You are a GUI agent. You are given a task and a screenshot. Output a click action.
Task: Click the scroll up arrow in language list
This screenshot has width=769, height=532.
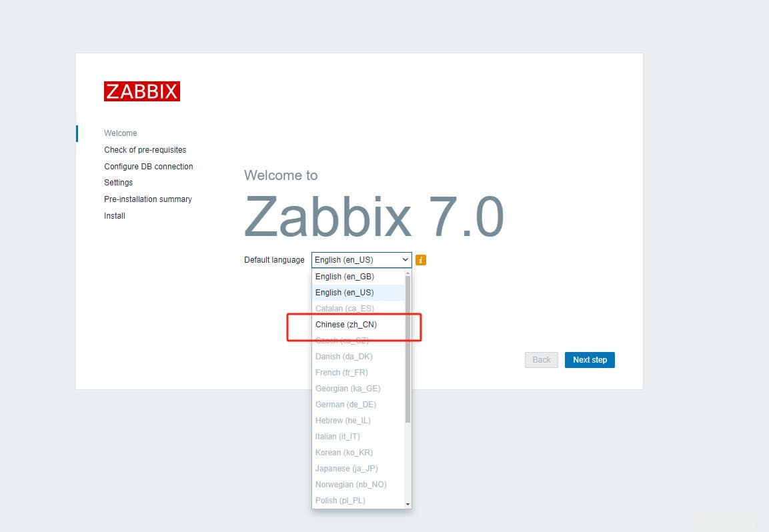pyautogui.click(x=408, y=273)
